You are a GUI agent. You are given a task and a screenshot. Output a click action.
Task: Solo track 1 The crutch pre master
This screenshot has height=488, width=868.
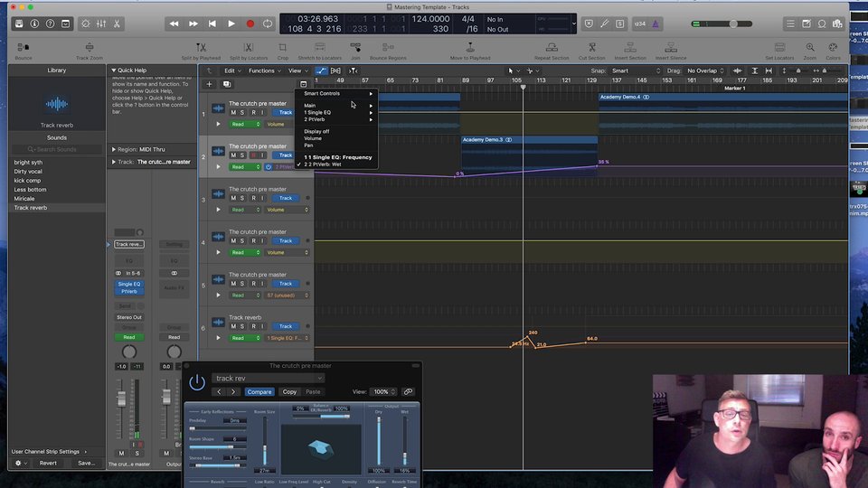coord(242,112)
